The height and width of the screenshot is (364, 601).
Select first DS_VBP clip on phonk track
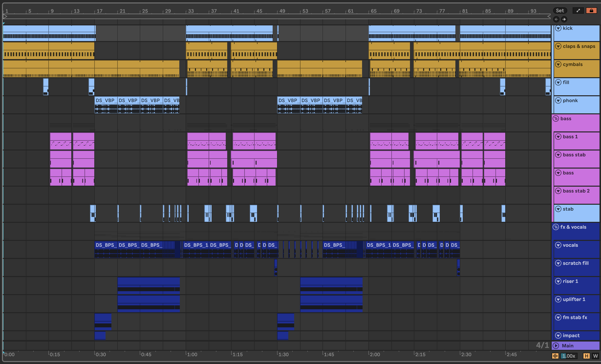[x=106, y=105]
